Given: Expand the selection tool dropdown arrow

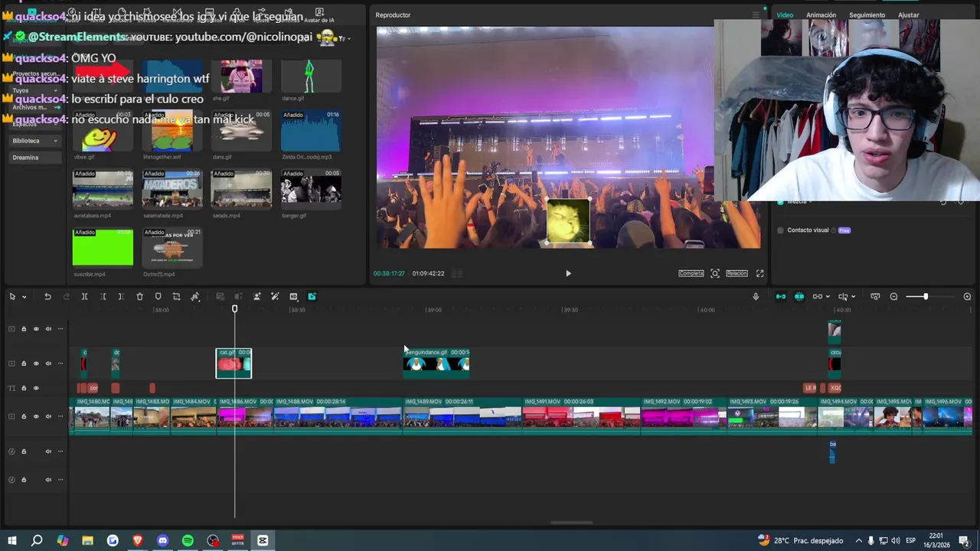Looking at the screenshot, I should 24,297.
